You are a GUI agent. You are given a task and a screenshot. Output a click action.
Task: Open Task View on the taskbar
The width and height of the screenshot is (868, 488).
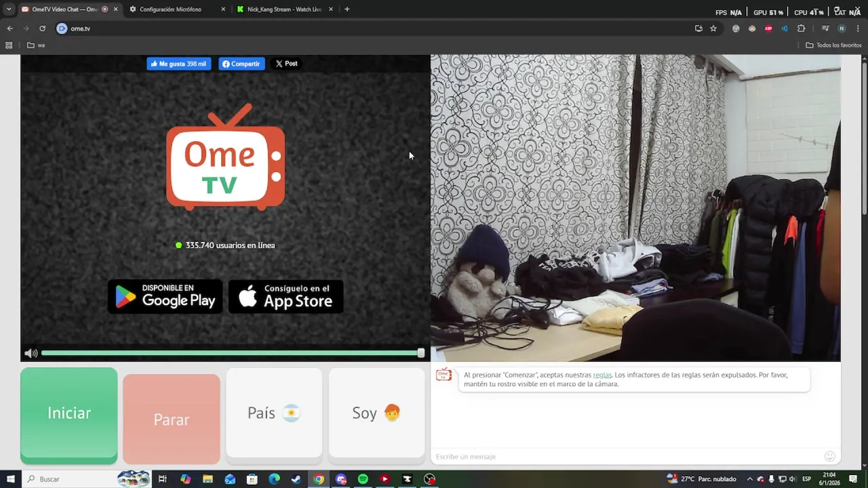[x=163, y=479]
